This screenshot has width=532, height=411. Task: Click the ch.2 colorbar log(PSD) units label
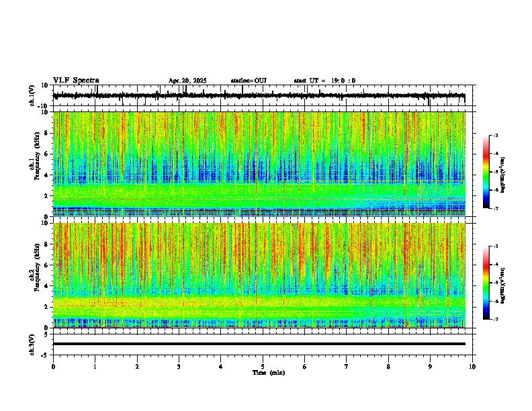[503, 286]
